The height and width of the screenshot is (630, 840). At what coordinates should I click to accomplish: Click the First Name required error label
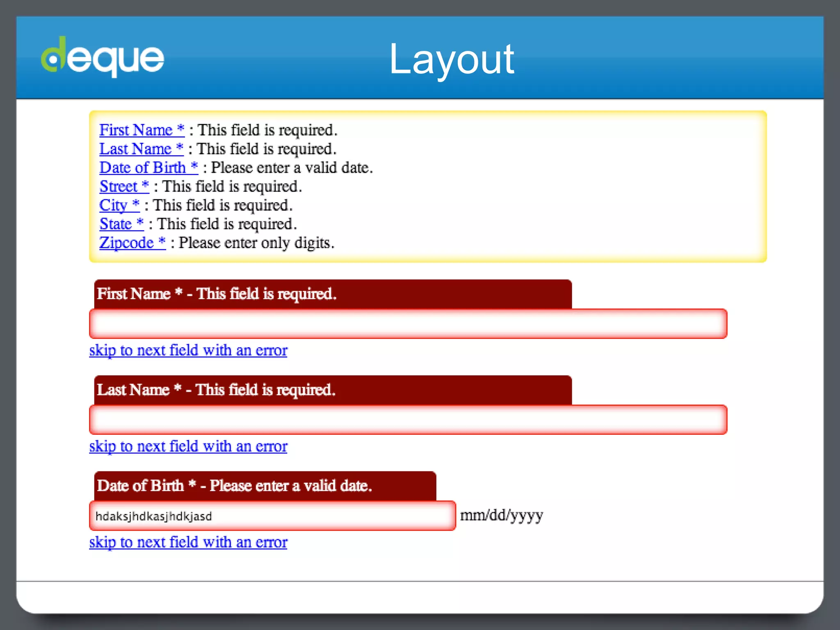217,294
